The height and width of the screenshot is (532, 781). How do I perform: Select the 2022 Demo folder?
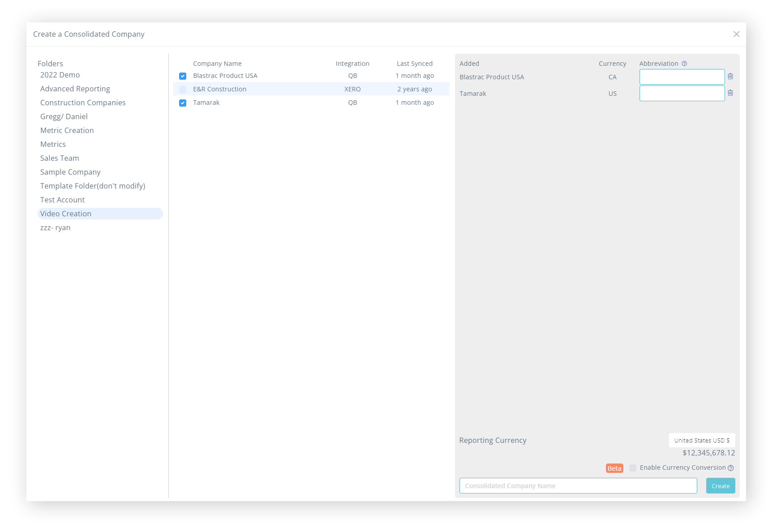tap(60, 75)
